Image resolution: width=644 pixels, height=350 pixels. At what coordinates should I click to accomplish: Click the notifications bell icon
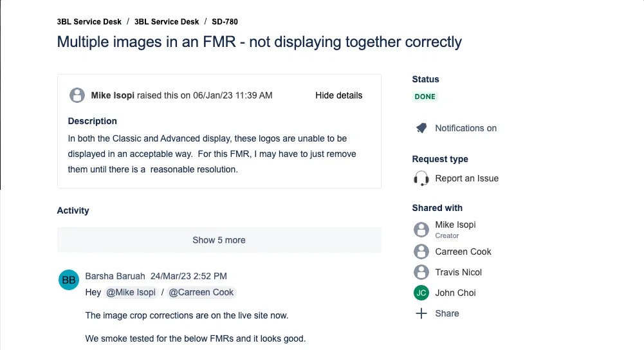click(421, 128)
